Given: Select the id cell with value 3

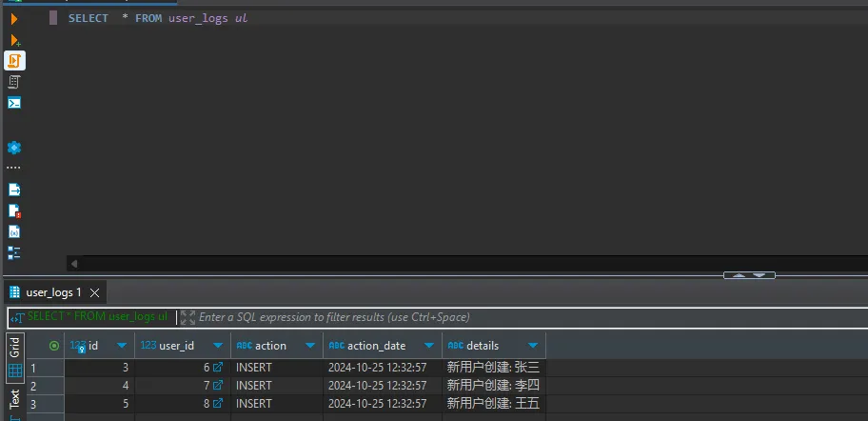Looking at the screenshot, I should point(100,368).
